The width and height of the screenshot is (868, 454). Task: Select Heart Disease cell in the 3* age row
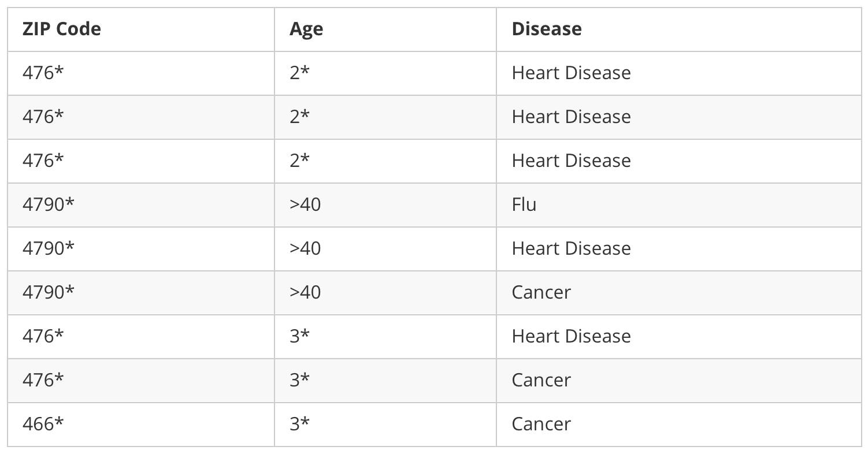pyautogui.click(x=571, y=336)
